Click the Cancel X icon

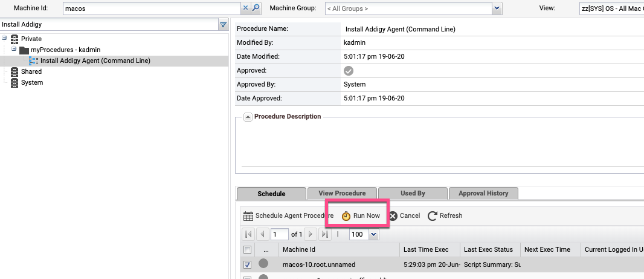pos(393,216)
